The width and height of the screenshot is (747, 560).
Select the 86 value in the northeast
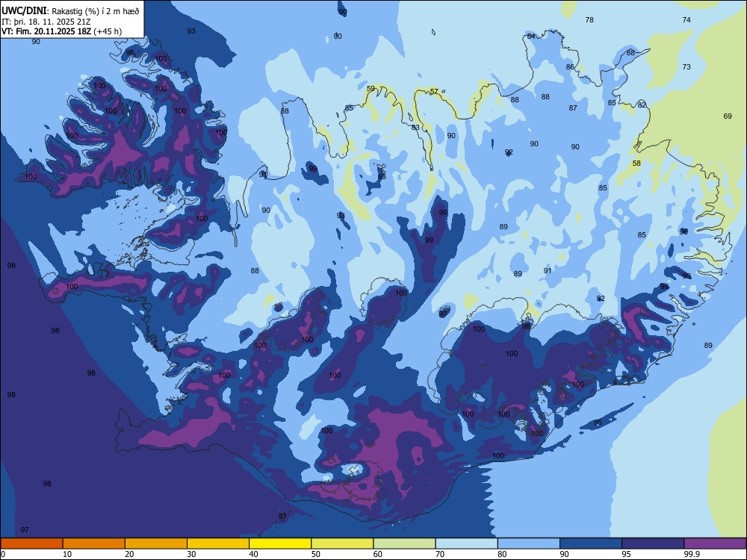pyautogui.click(x=570, y=67)
